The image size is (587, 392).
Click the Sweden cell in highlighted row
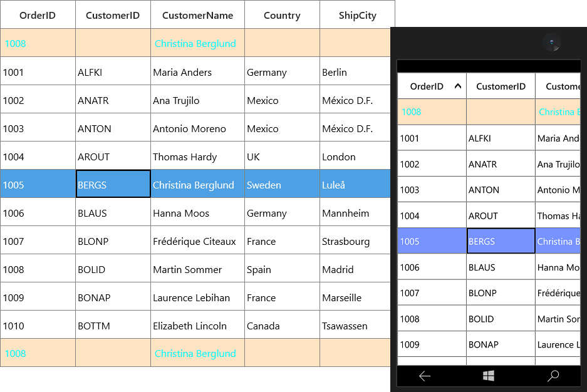coord(282,184)
